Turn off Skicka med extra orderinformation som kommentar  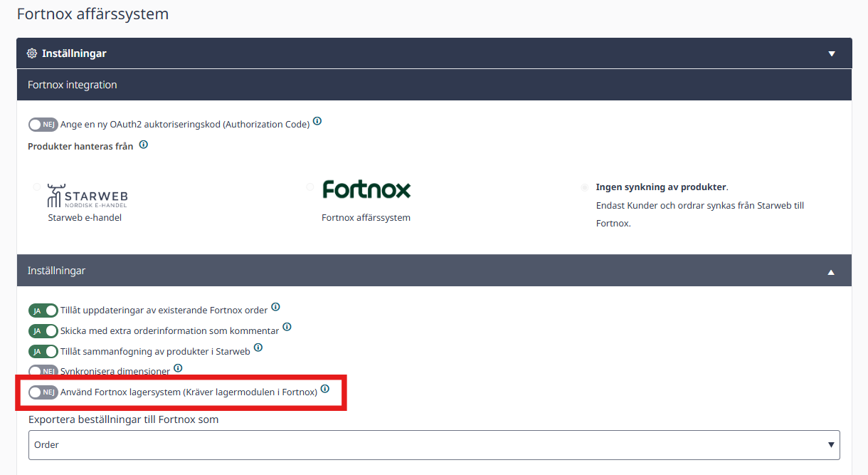(43, 331)
